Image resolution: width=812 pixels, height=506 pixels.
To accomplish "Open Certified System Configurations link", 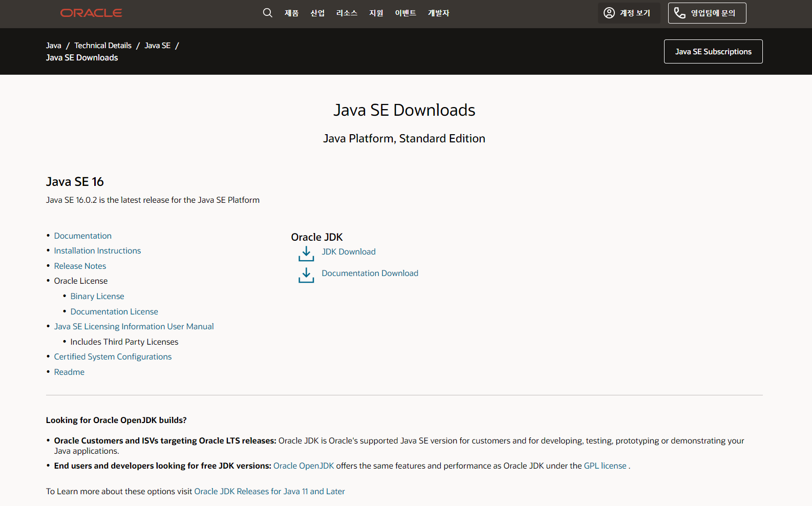I will tap(113, 356).
